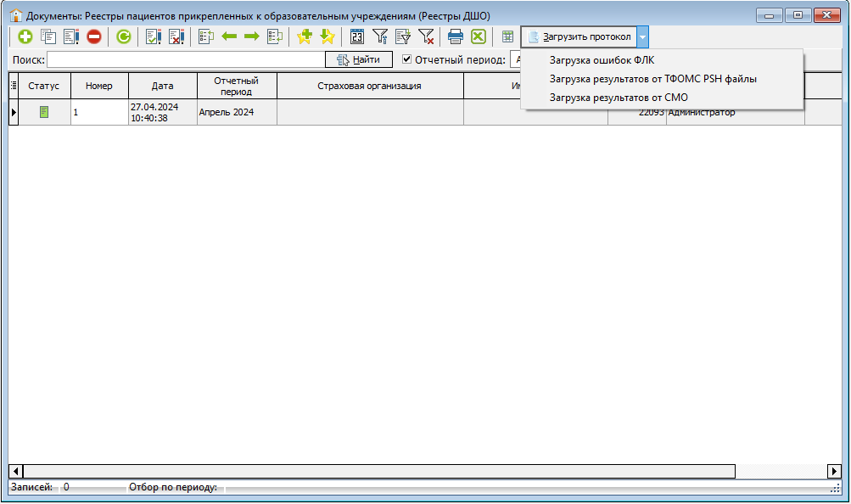
Task: Sort by Отчетный период column header
Action: 237,86
